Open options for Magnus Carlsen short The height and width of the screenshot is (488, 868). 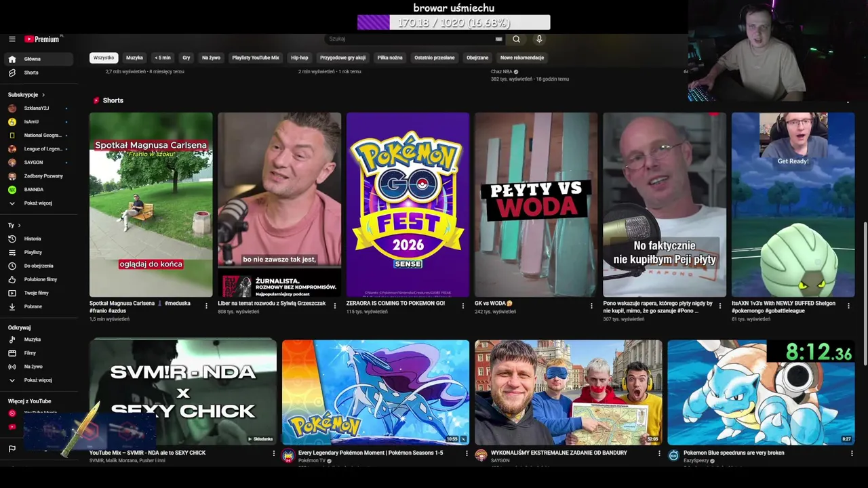tap(207, 306)
